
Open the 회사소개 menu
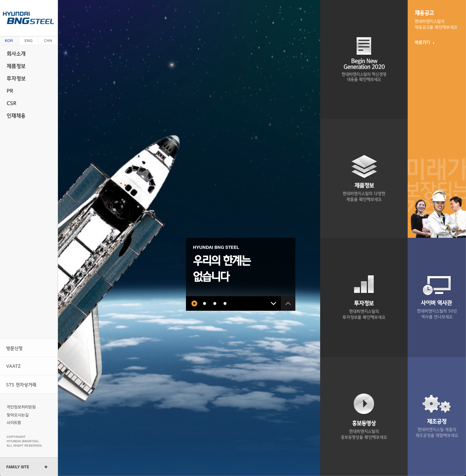16,54
